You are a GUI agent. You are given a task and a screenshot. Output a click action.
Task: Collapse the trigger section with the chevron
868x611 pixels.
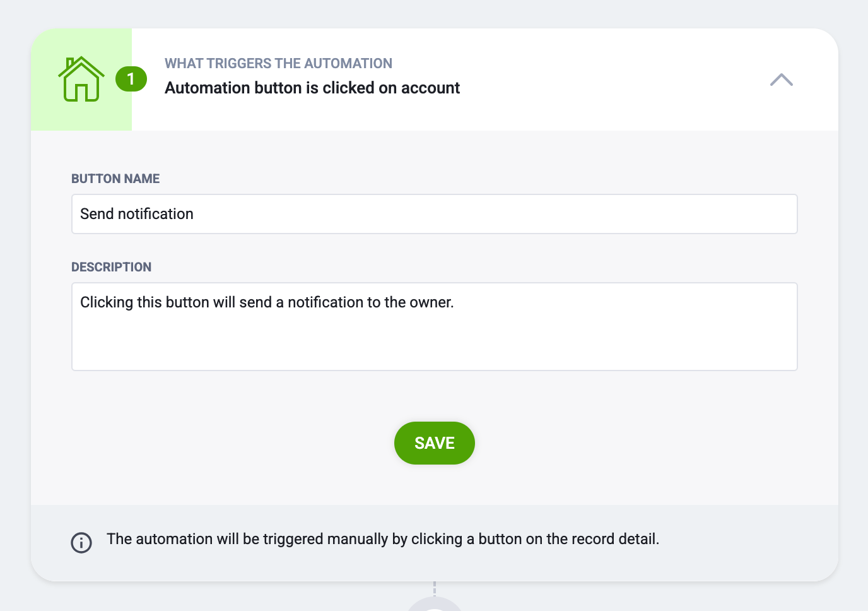(x=782, y=80)
